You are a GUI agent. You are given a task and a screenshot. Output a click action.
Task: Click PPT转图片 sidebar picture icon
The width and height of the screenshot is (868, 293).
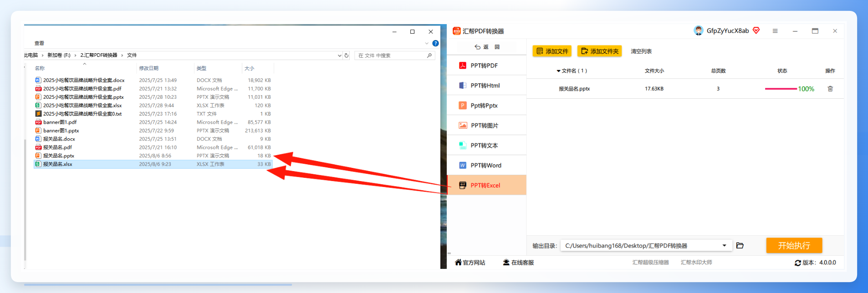(463, 125)
